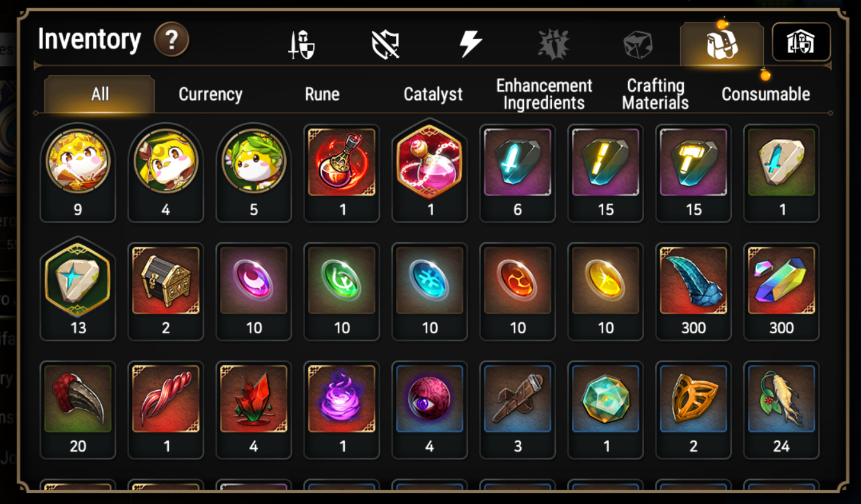Screen dimensions: 861x504
Task: Open the spiky burst category icon
Action: coord(553,45)
